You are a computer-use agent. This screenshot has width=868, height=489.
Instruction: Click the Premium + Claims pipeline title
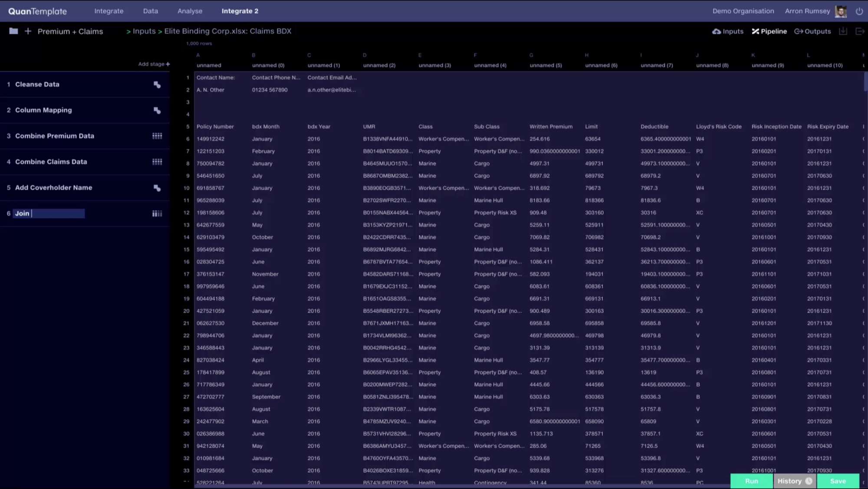pyautogui.click(x=70, y=31)
